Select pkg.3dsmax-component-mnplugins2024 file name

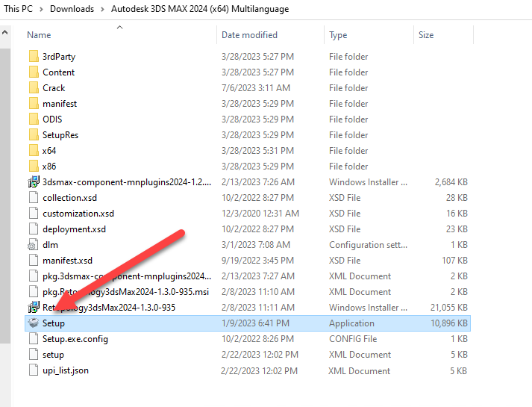(127, 276)
